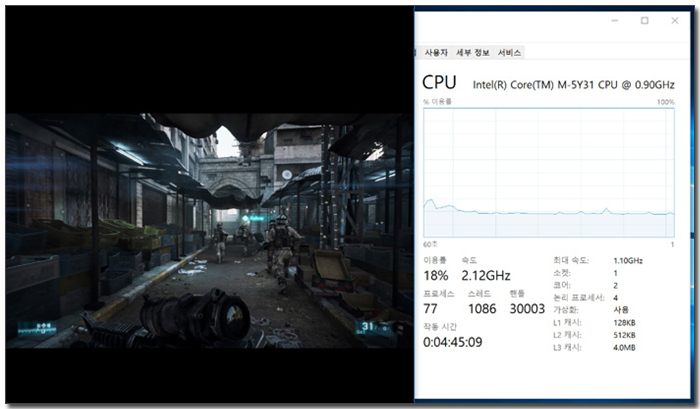The height and width of the screenshot is (409, 700).
Task: Click the CPU heading text
Action: click(439, 83)
